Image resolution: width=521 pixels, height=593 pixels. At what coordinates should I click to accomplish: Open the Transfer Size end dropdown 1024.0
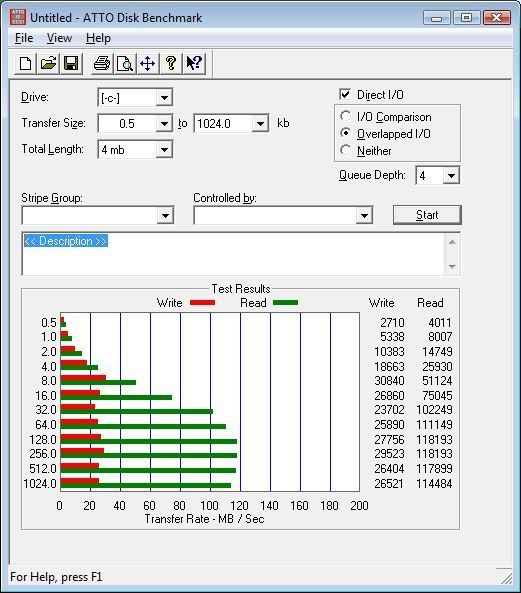[x=260, y=123]
